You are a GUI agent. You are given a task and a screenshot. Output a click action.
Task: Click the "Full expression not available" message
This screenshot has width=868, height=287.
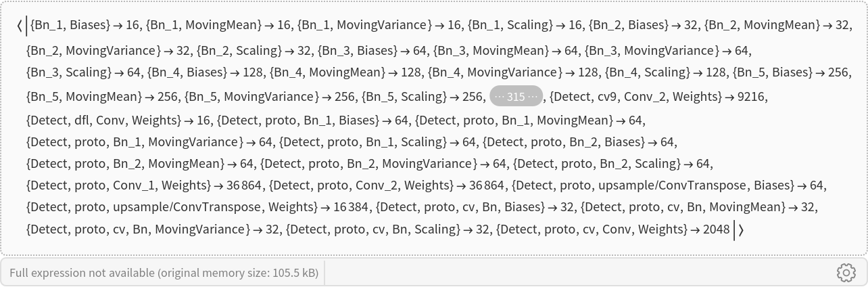164,273
